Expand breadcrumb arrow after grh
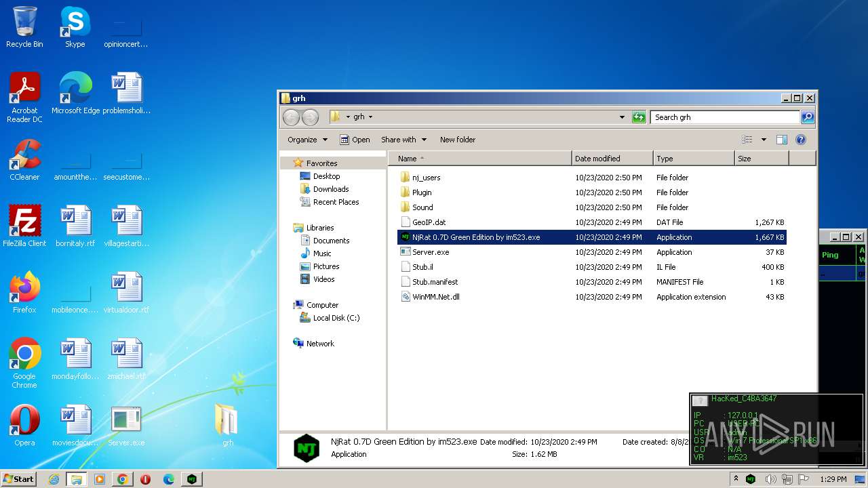This screenshot has height=488, width=868. pos(370,117)
